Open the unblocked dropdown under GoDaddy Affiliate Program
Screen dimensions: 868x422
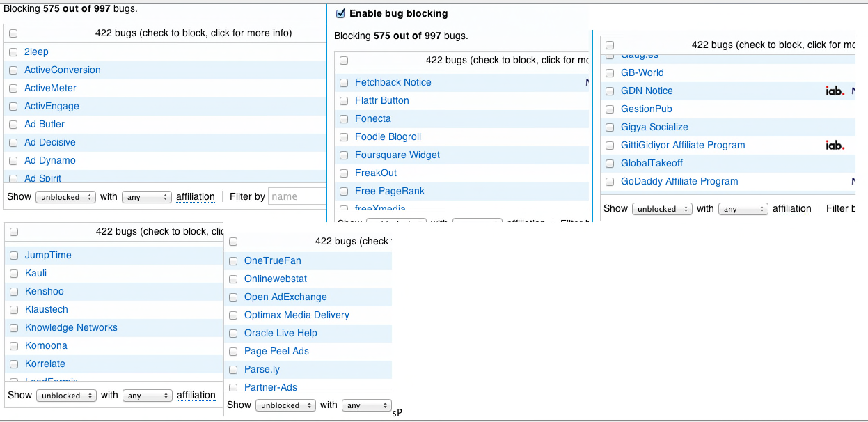[663, 209]
